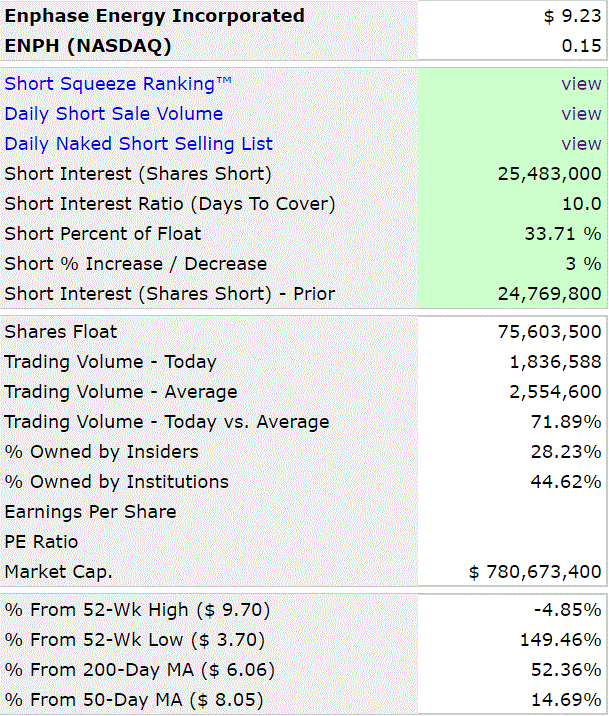Select the average trading volume value 2,554,600
609x716 pixels.
553,392
